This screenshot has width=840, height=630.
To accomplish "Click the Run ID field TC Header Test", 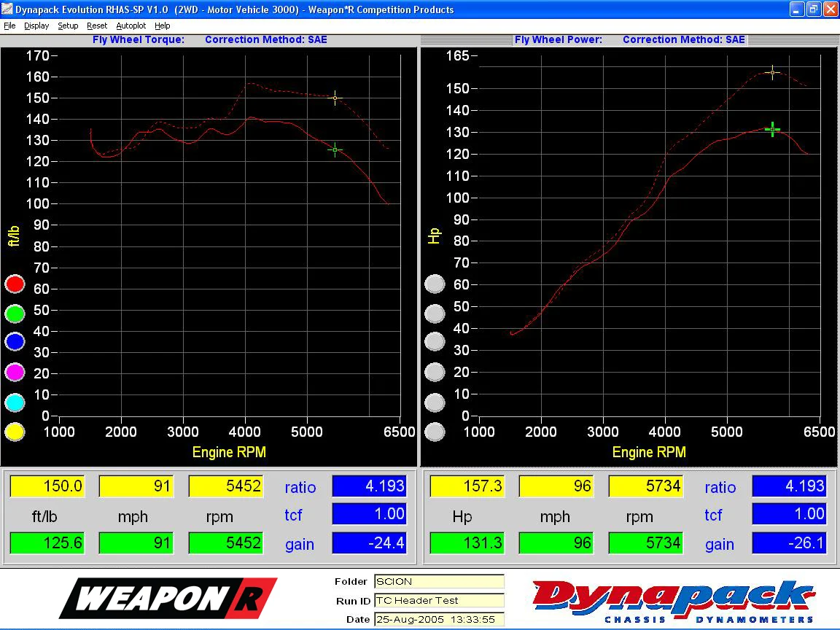I will (439, 601).
